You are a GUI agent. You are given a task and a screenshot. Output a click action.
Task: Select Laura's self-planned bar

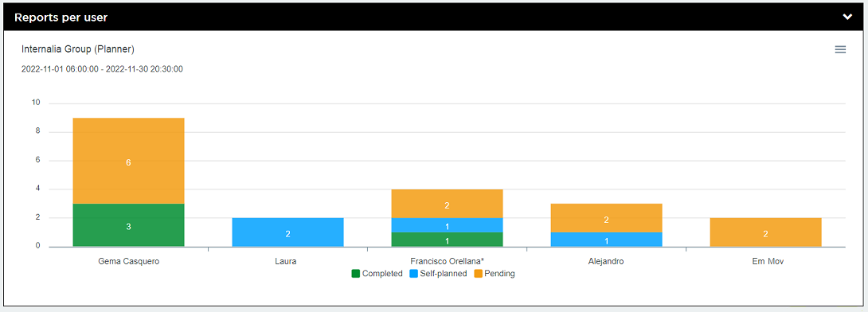pos(287,232)
